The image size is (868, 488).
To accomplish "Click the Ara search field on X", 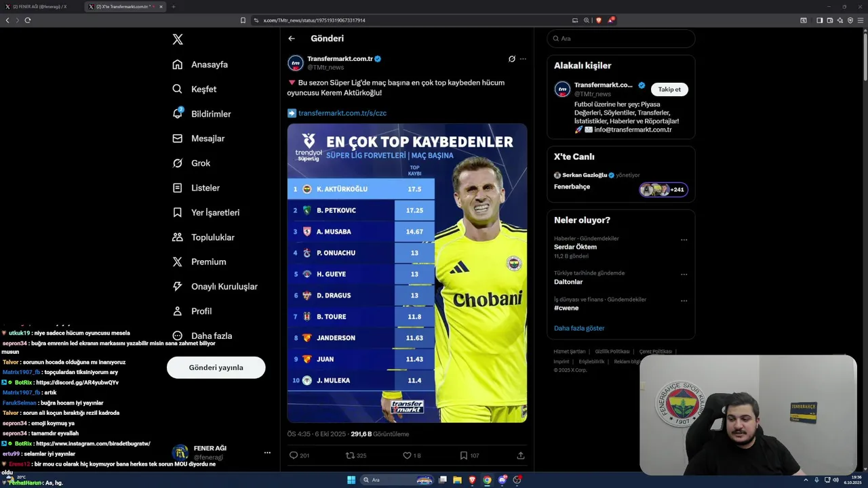I will [621, 39].
